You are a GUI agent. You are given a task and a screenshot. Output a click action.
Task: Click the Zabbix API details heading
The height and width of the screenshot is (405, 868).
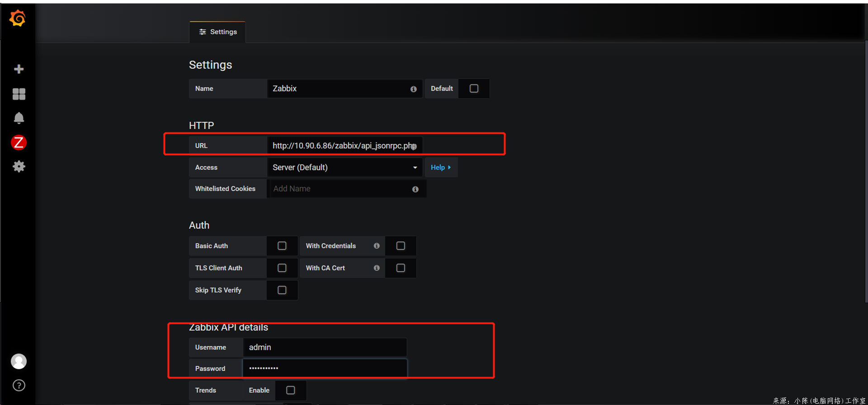tap(229, 327)
